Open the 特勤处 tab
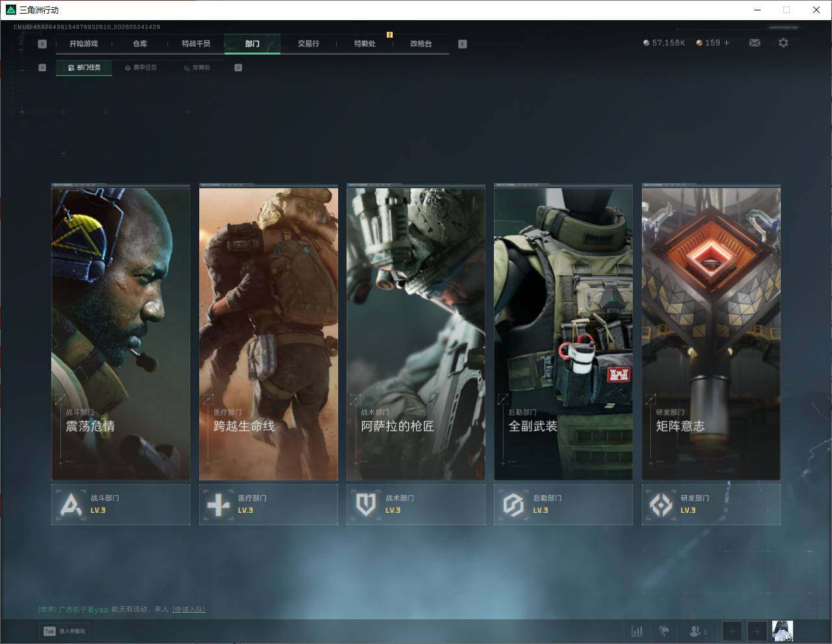Viewport: 832px width, 644px height. (x=365, y=43)
